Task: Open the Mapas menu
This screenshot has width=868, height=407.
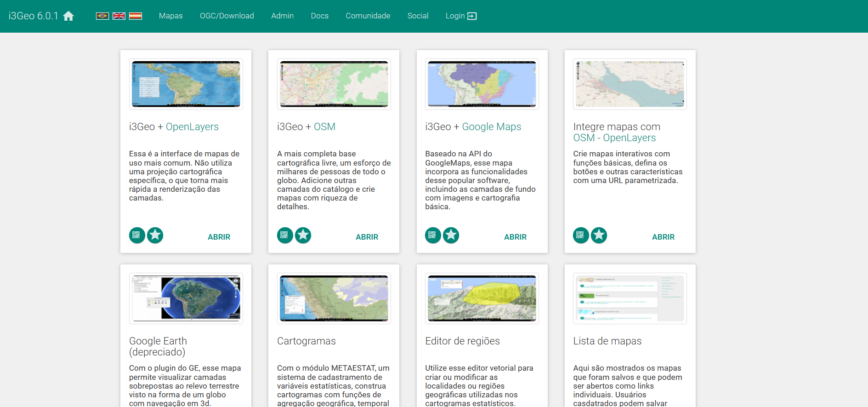Action: pos(171,16)
